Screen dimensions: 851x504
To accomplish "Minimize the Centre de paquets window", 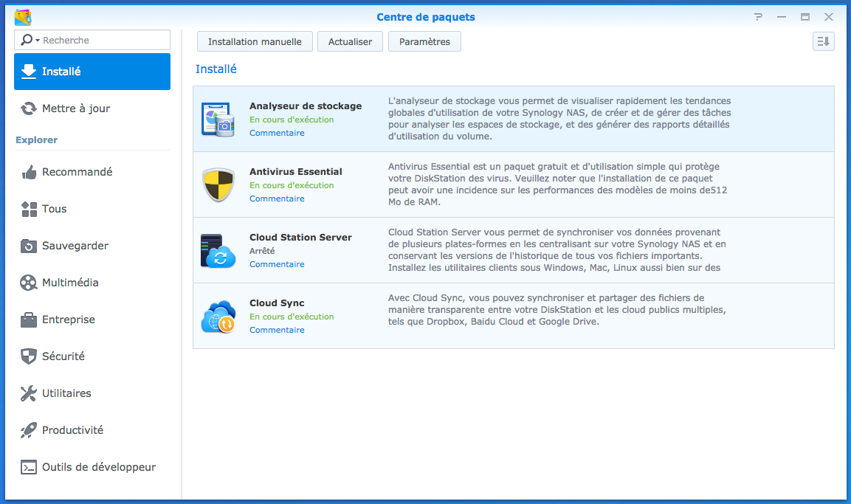I will pos(782,17).
